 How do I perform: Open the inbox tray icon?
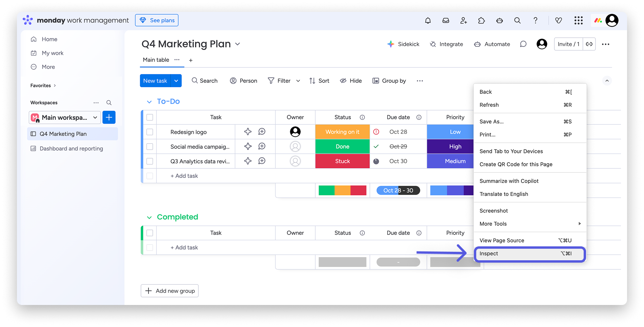[x=446, y=20]
